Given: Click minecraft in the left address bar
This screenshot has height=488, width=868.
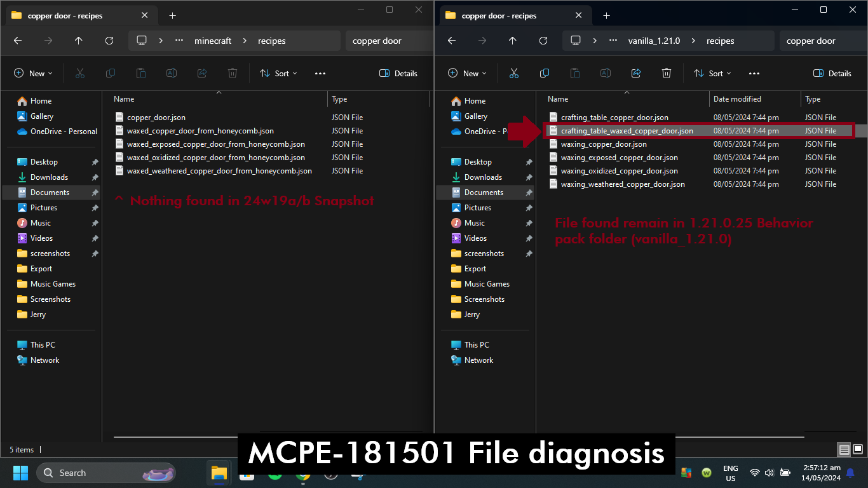Looking at the screenshot, I should [213, 41].
